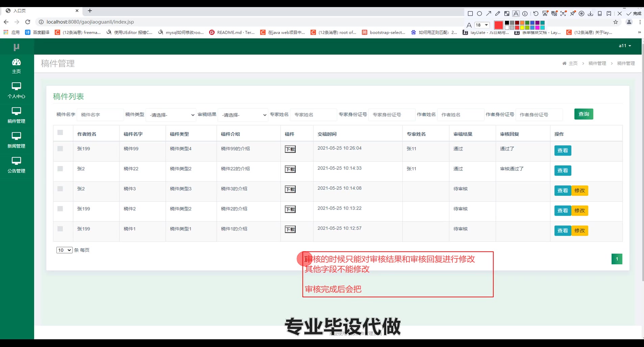The height and width of the screenshot is (347, 644).
Task: Open the 审稿结果 select dropdown
Action: pos(243,115)
